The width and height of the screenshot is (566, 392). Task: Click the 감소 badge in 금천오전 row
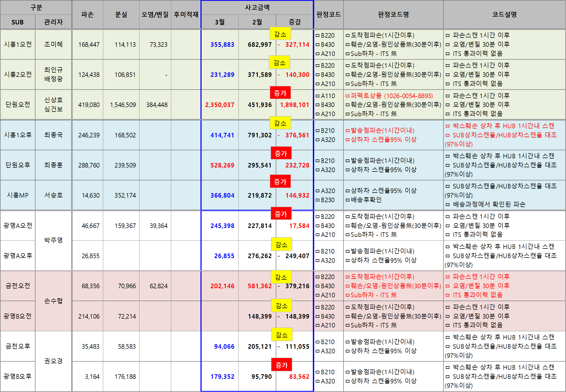tap(281, 277)
